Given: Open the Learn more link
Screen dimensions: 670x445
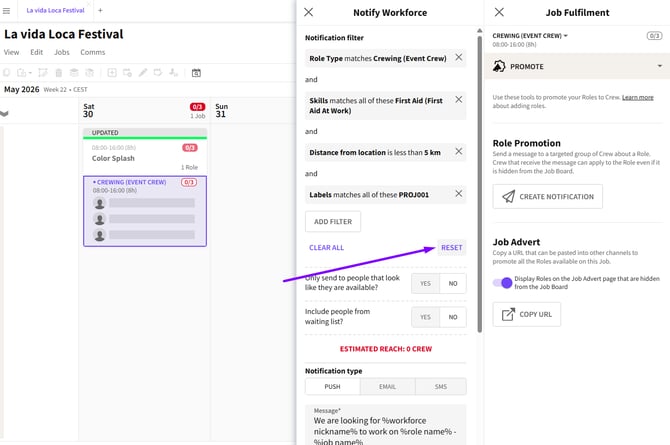Looking at the screenshot, I should 638,97.
